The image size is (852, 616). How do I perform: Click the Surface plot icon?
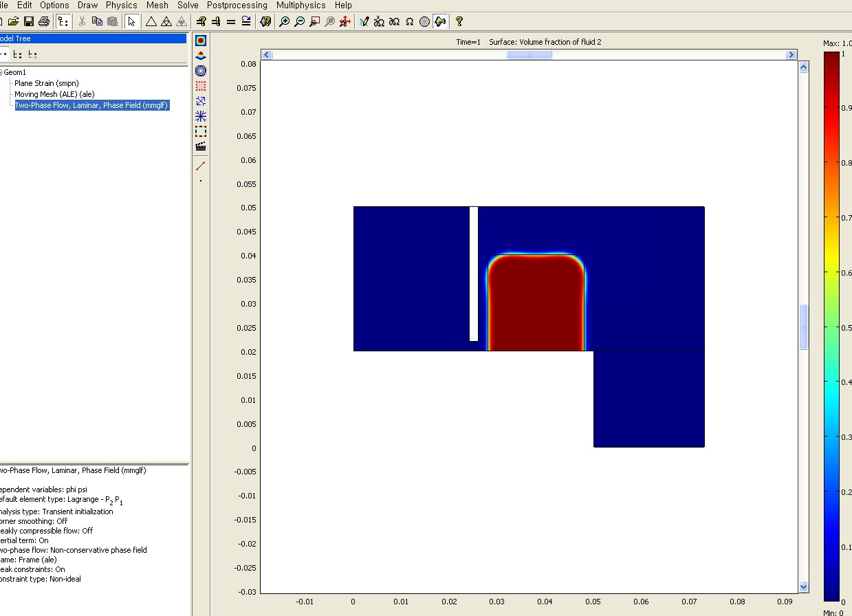(201, 41)
